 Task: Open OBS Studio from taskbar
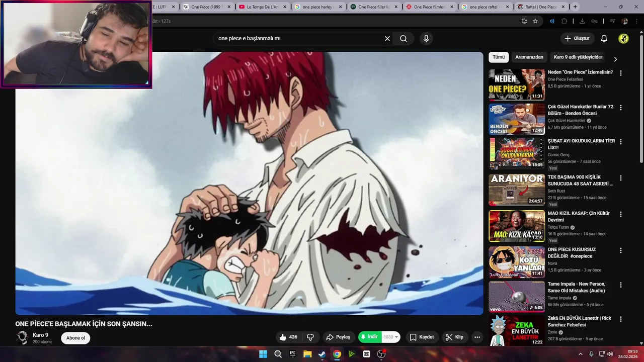[381, 354]
